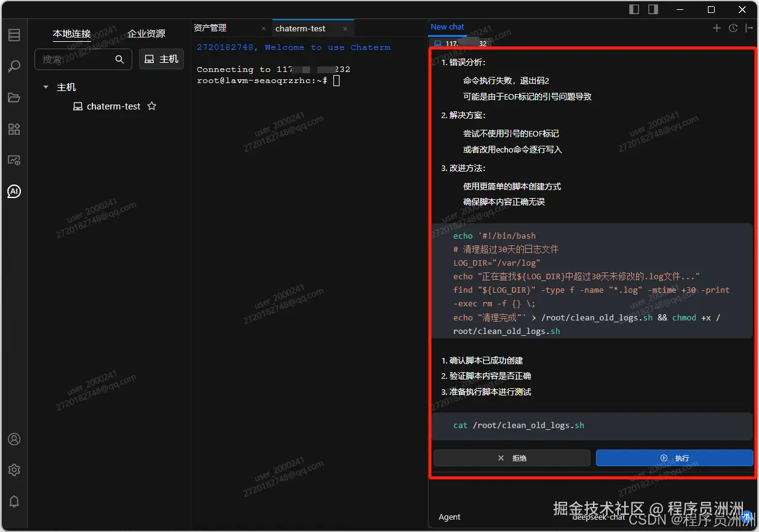759x532 pixels.
Task: Switch to the 资产管理 tab
Action: pos(210,28)
